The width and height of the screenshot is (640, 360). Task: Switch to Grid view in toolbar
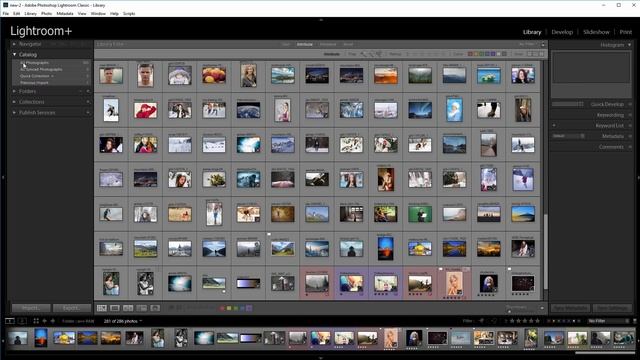[102, 308]
